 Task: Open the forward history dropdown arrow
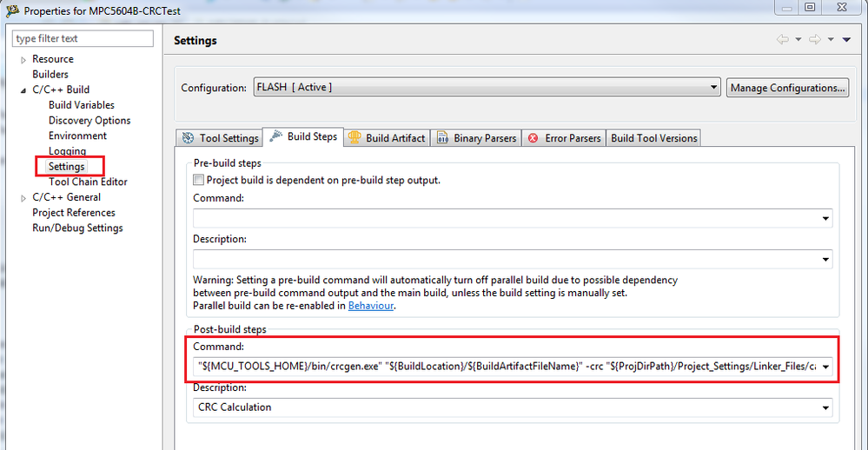point(831,39)
